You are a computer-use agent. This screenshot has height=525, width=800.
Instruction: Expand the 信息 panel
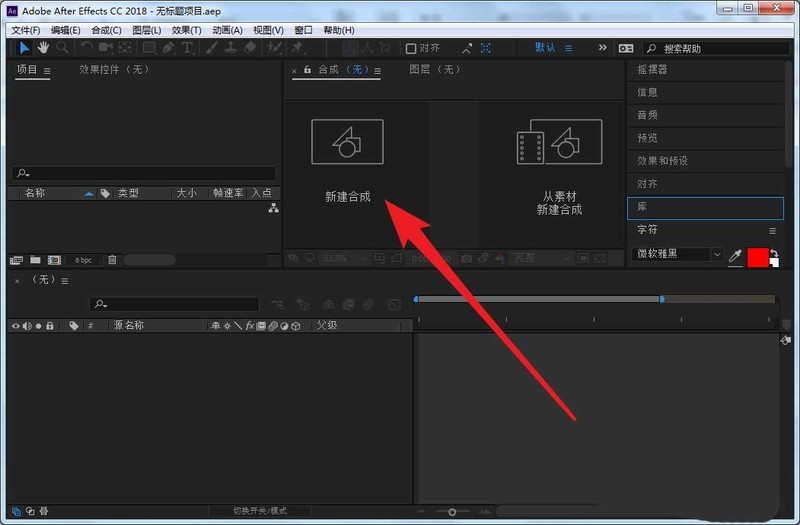click(705, 92)
